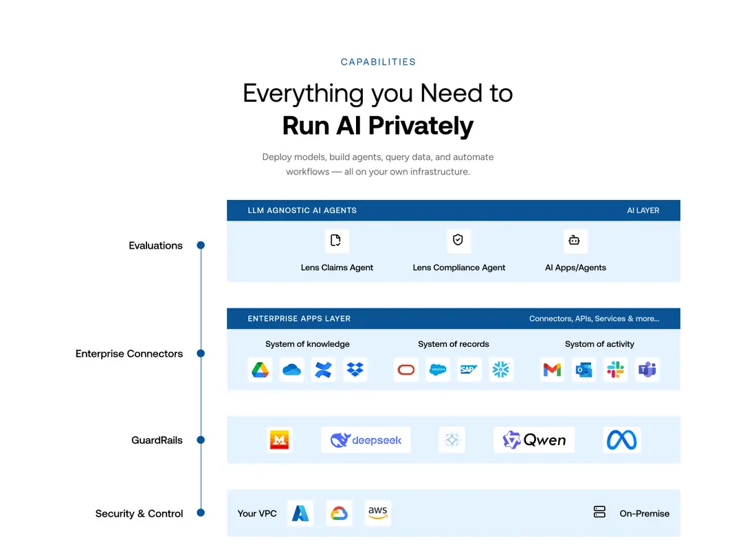
Task: Select the Salesforce cloud logo
Action: click(x=438, y=370)
